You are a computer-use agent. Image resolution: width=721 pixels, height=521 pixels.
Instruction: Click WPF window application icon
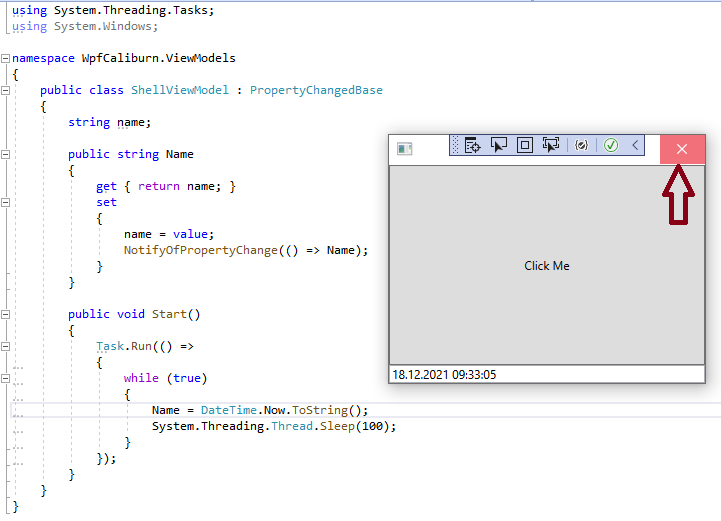405,149
